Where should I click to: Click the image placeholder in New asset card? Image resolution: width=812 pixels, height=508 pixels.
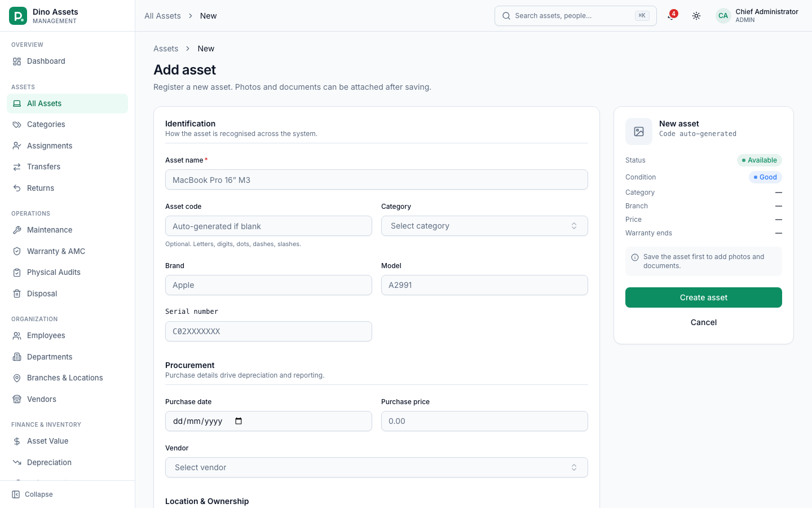point(639,132)
